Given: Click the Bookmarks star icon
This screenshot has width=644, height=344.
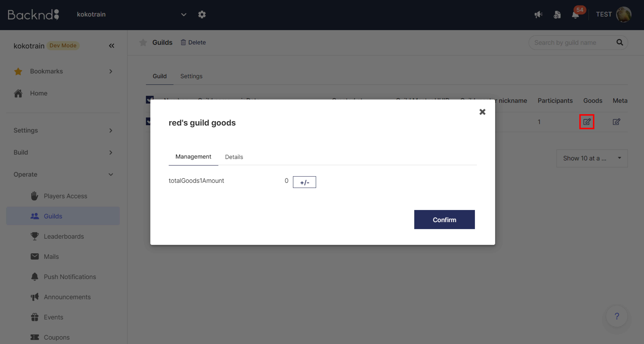Looking at the screenshot, I should tap(18, 71).
